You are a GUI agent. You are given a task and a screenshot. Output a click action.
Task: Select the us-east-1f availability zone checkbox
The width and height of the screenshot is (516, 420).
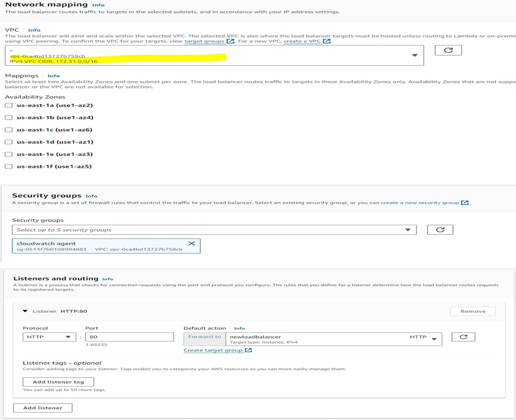click(8, 166)
